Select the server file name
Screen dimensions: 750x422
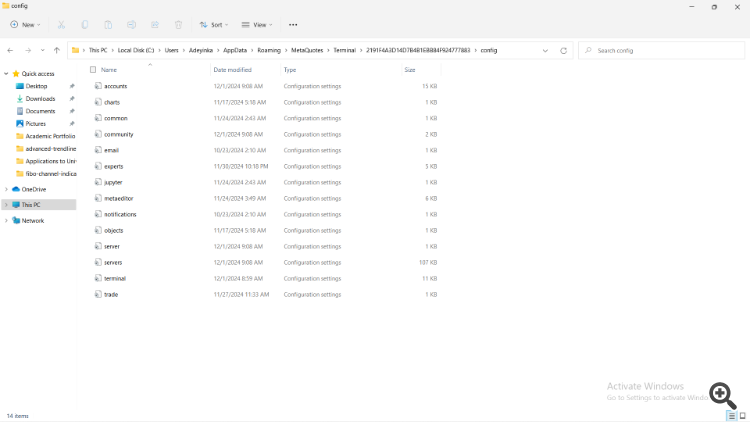tap(112, 246)
